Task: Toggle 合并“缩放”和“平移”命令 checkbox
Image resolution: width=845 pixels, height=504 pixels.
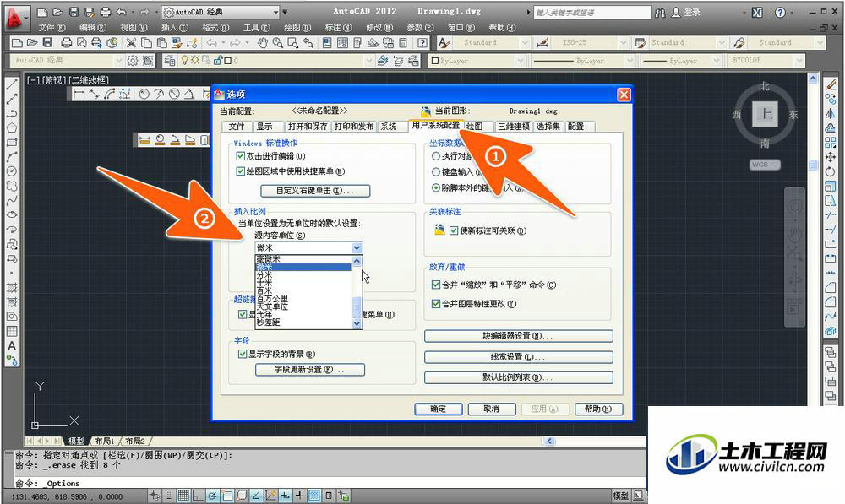Action: (436, 285)
